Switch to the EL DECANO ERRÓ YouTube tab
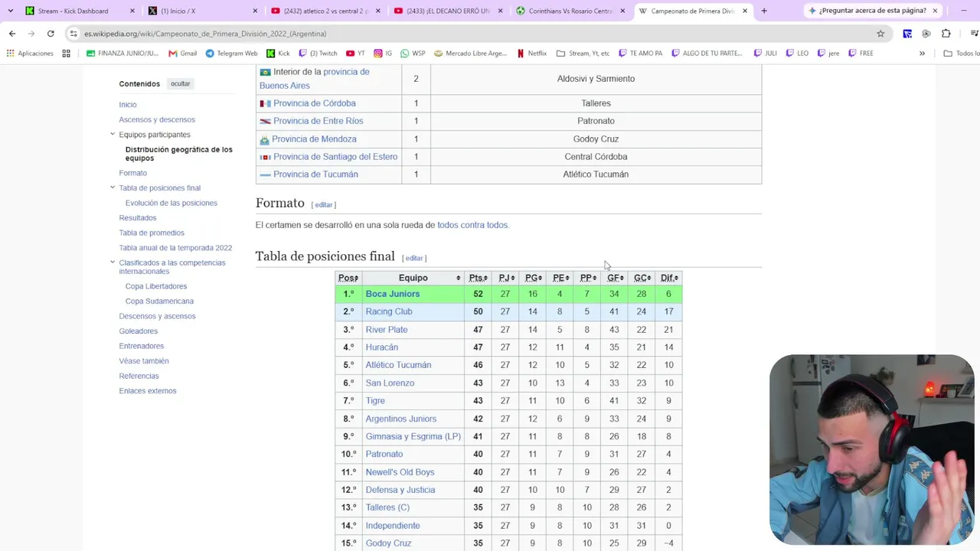 (448, 11)
